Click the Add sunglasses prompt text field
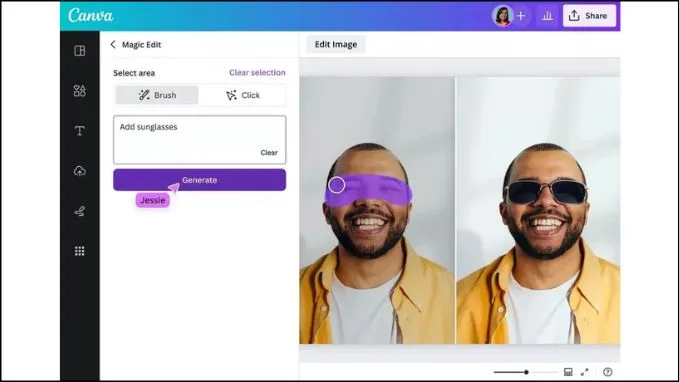 point(199,140)
